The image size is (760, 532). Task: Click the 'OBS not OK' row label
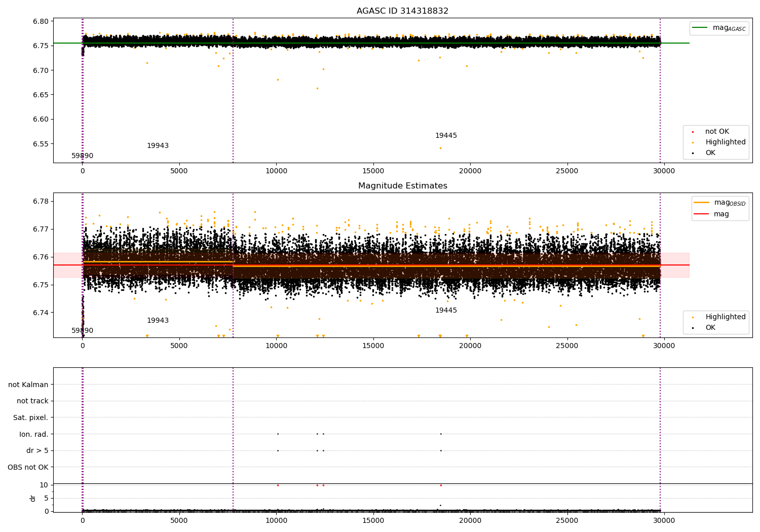point(28,467)
